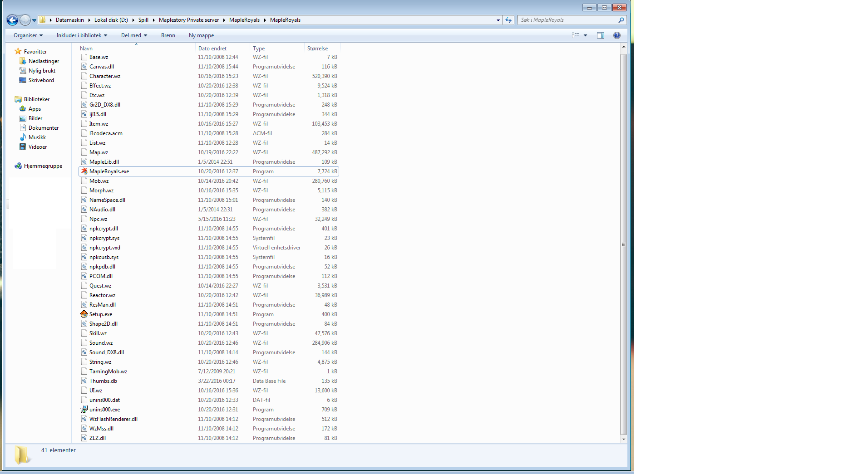The height and width of the screenshot is (474, 868).
Task: Select the Thumbs.db file icon
Action: point(84,381)
